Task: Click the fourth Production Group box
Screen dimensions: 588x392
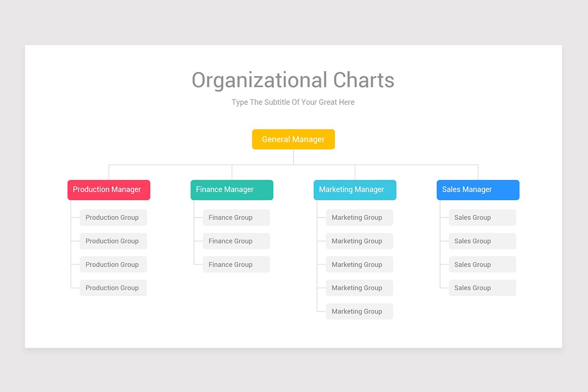Action: click(x=113, y=288)
